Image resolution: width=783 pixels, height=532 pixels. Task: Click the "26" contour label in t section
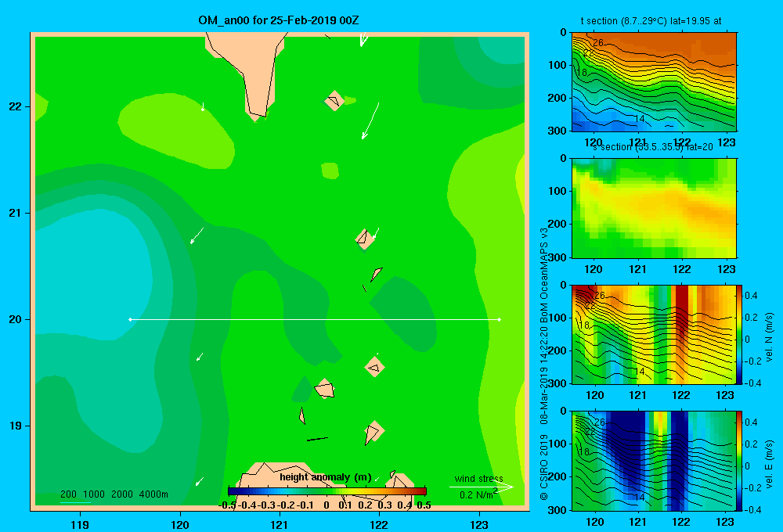[x=597, y=43]
